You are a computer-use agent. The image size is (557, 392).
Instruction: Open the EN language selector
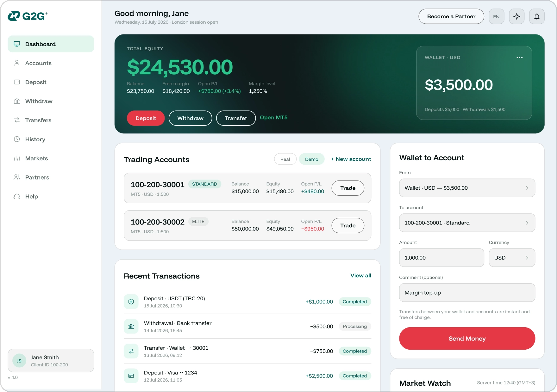point(496,16)
